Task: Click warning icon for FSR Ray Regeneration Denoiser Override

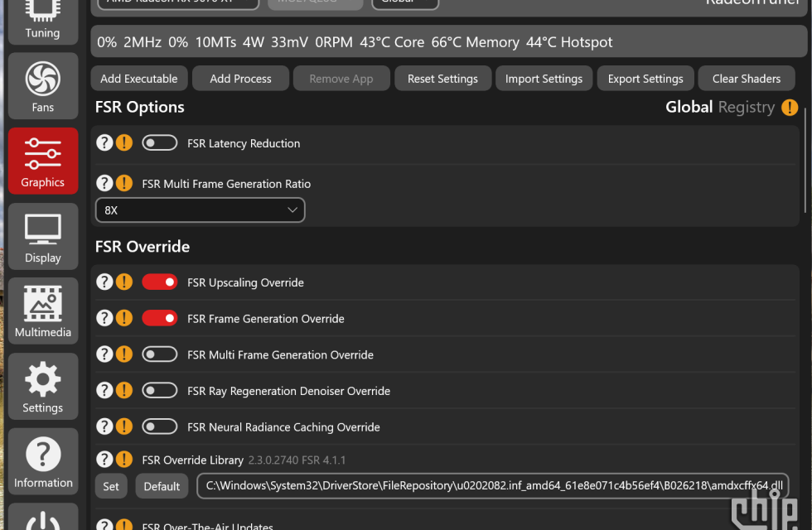Action: coord(124,390)
